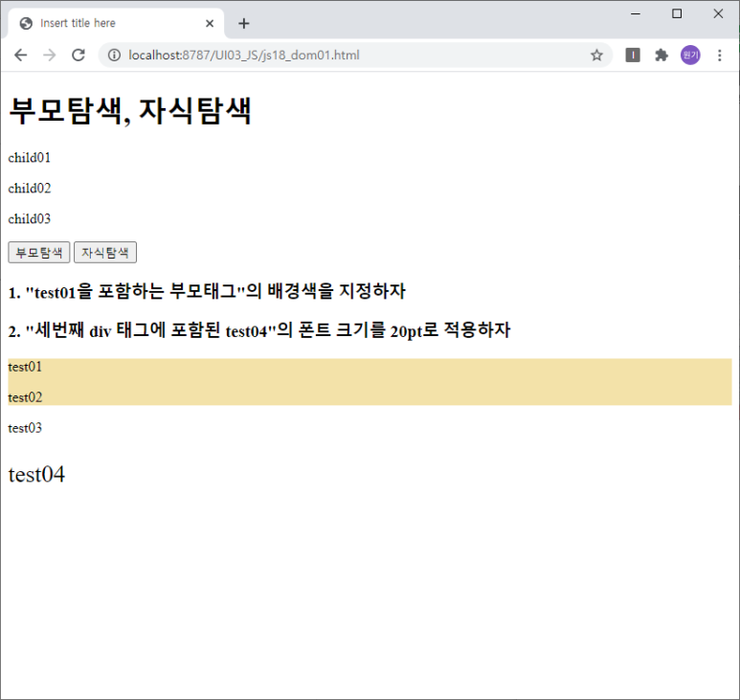This screenshot has height=700, width=740.
Task: Click the highlighted test01 line
Action: tap(25, 367)
